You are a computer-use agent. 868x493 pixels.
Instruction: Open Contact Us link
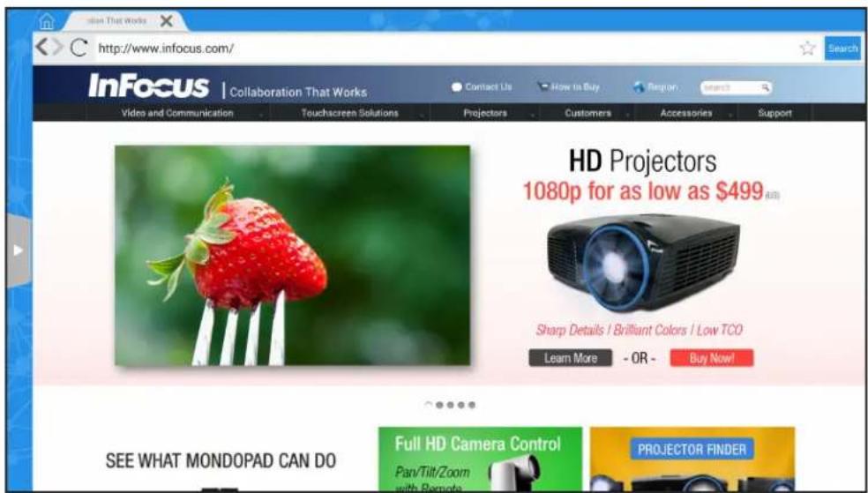click(482, 86)
